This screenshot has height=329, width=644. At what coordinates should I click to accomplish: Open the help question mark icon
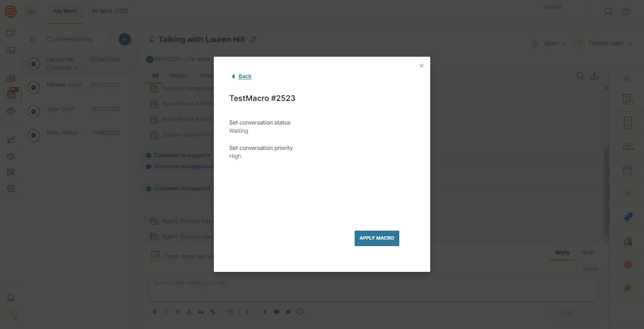pos(626,12)
